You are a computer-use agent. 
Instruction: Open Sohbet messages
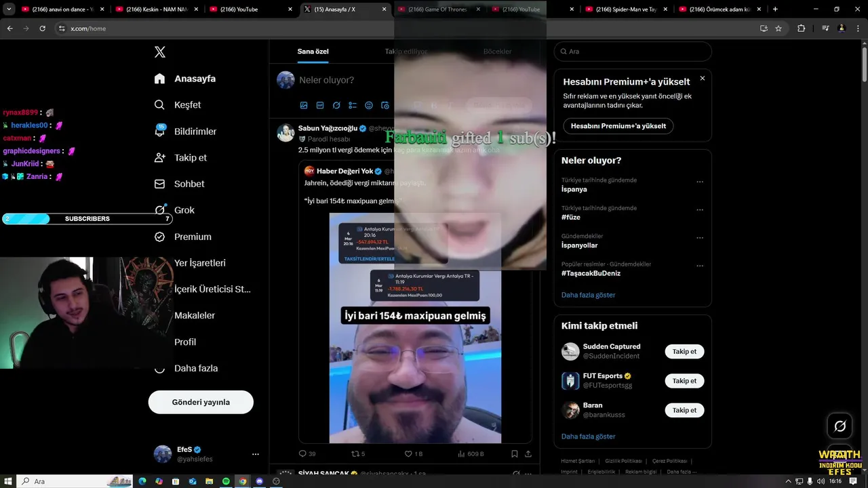tap(179, 184)
